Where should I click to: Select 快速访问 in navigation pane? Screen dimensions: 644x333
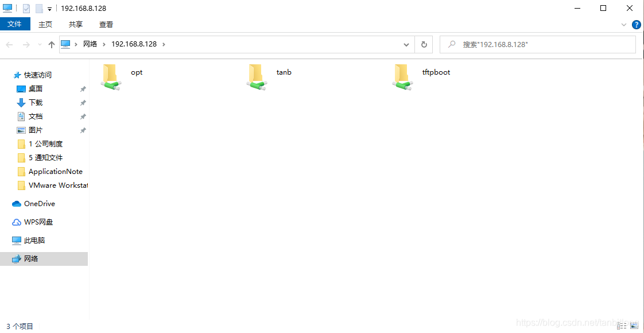coord(38,75)
